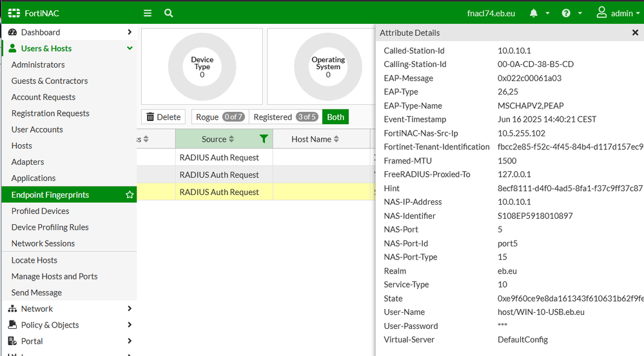The image size is (644, 356).
Task: Go to Device Profiling Rules
Action: [x=50, y=227]
